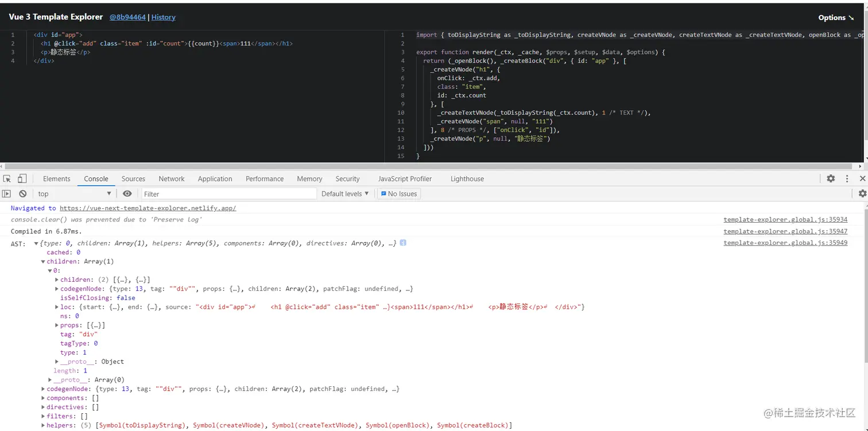Open the History link

[164, 17]
